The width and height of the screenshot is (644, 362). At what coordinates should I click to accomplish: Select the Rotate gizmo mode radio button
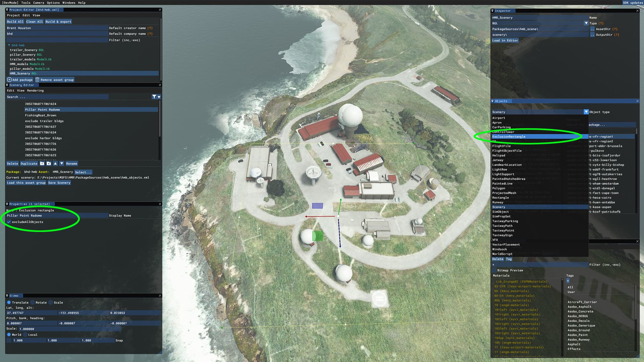point(33,302)
